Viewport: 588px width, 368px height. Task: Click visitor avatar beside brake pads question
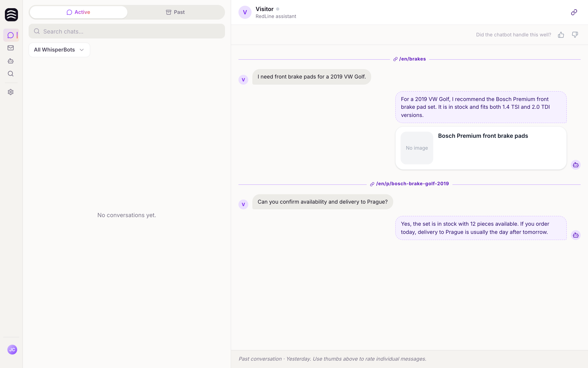[x=243, y=80]
